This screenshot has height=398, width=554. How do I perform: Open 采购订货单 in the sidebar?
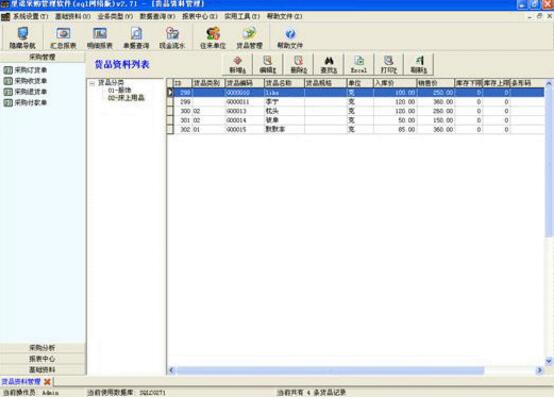pos(25,70)
